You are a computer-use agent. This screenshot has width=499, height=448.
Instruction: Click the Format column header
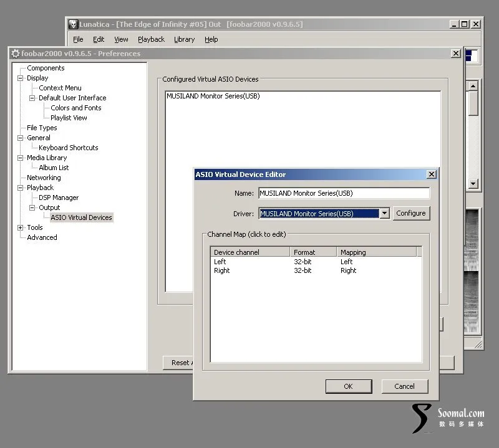point(313,252)
